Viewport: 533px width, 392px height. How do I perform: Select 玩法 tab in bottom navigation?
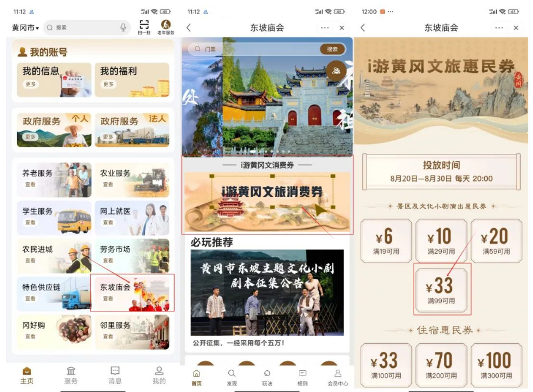coord(267,377)
